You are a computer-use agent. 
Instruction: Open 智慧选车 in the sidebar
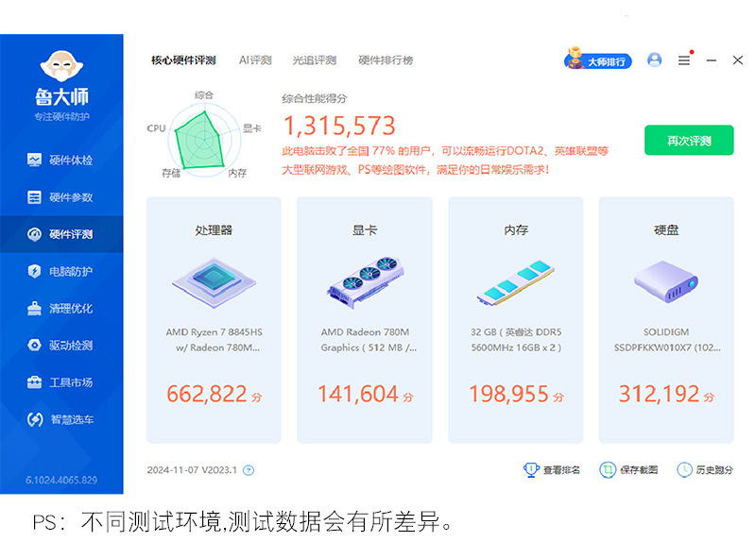61,419
